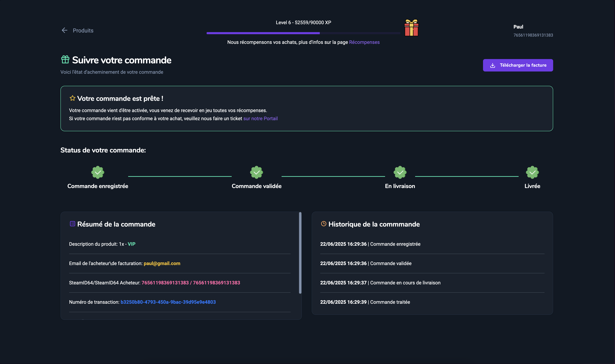The image size is (615, 364).
Task: Click the order summary panel scrollbar
Action: tap(300, 253)
